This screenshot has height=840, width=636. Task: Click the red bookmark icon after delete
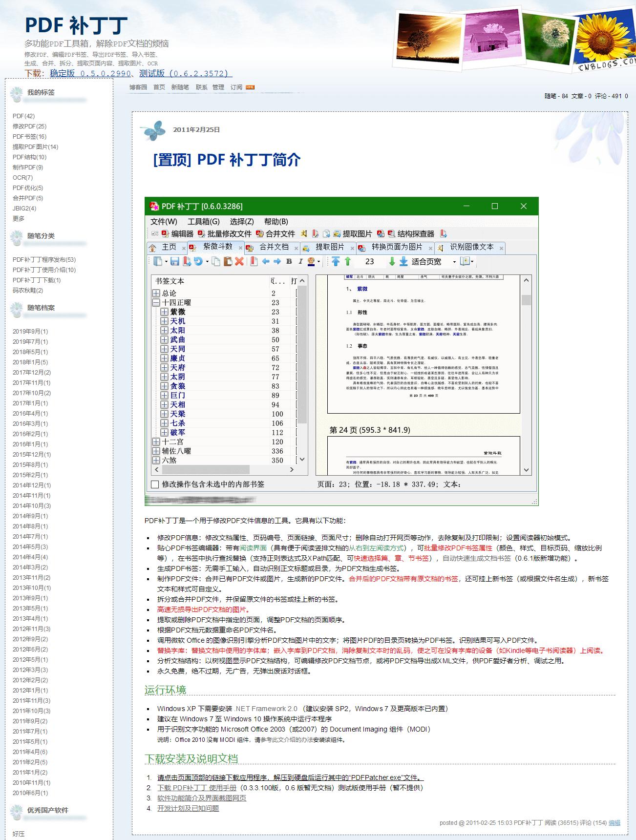[x=254, y=262]
